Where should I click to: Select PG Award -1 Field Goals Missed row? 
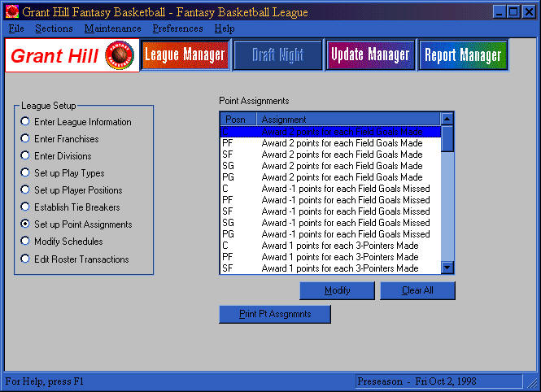click(330, 234)
